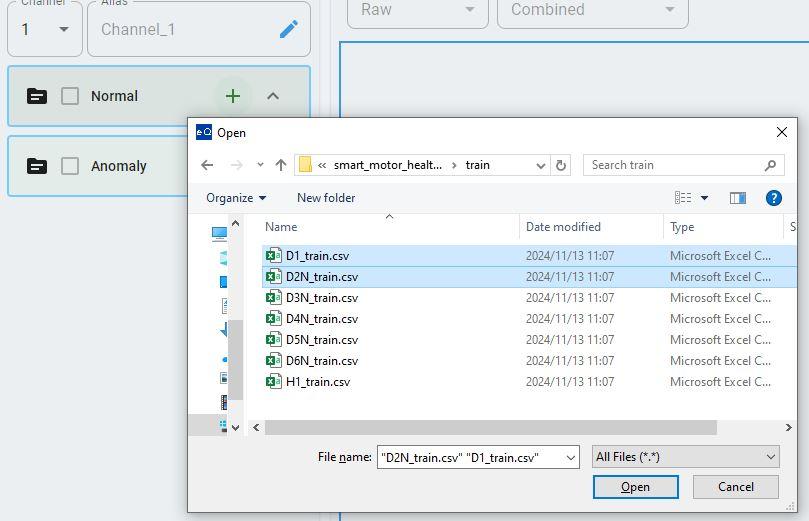Click the Open button
Viewport: 809px width, 521px height.
(x=635, y=487)
